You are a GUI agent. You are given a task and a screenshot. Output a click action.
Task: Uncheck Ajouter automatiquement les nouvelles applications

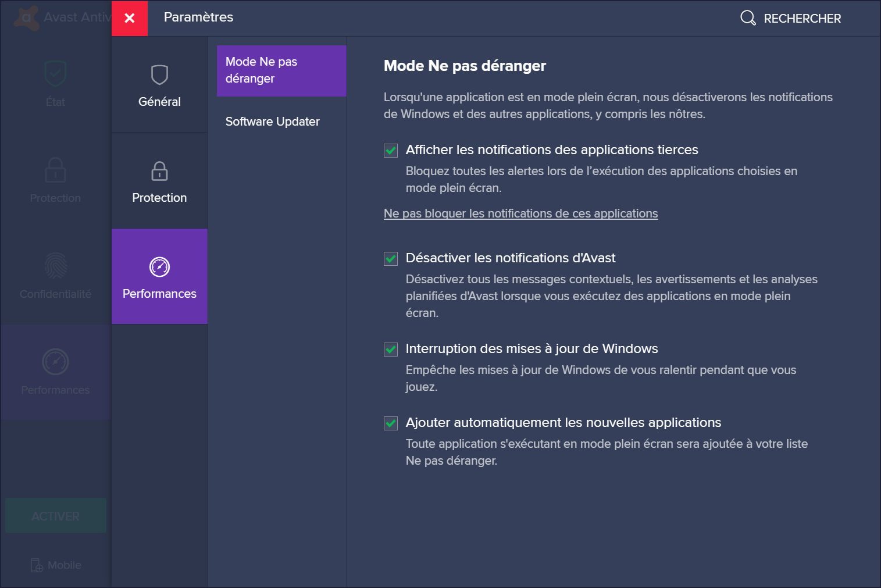tap(391, 423)
